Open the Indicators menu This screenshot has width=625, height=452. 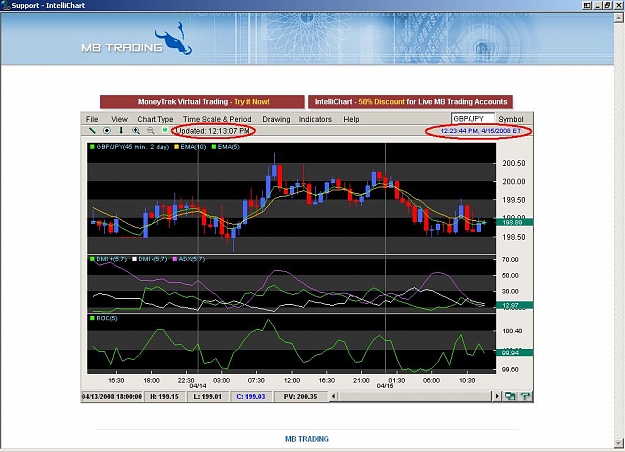[315, 119]
